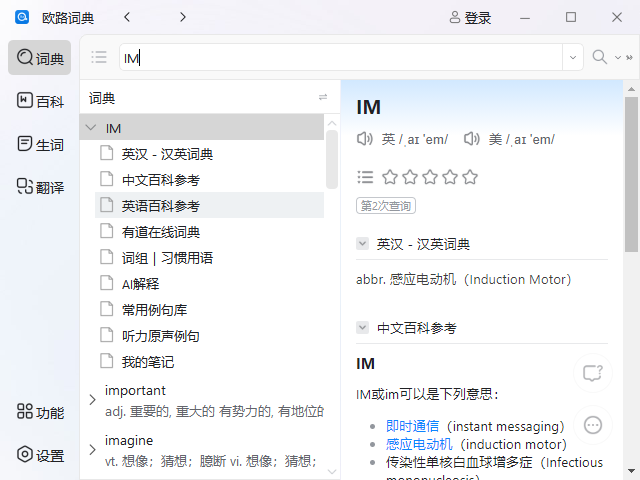Screen dimensions: 640x480
Task: Click the swap icon in 词典 header
Action: tap(323, 97)
